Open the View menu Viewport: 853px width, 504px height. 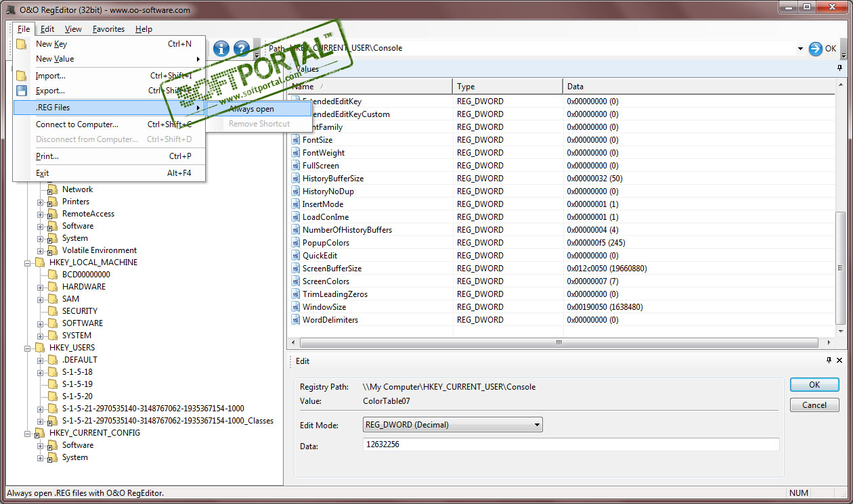pos(73,29)
